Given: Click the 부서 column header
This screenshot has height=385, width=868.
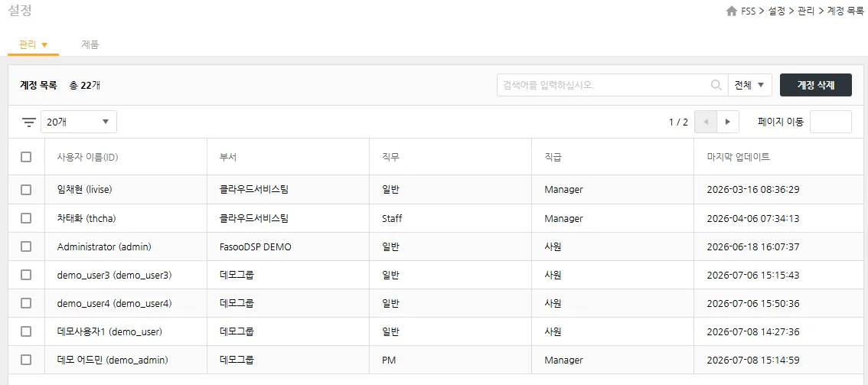Looking at the screenshot, I should point(228,157).
